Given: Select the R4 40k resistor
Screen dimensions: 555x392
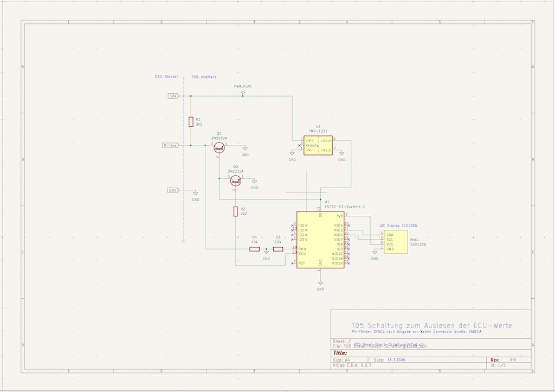Looking at the screenshot, I should (x=255, y=249).
